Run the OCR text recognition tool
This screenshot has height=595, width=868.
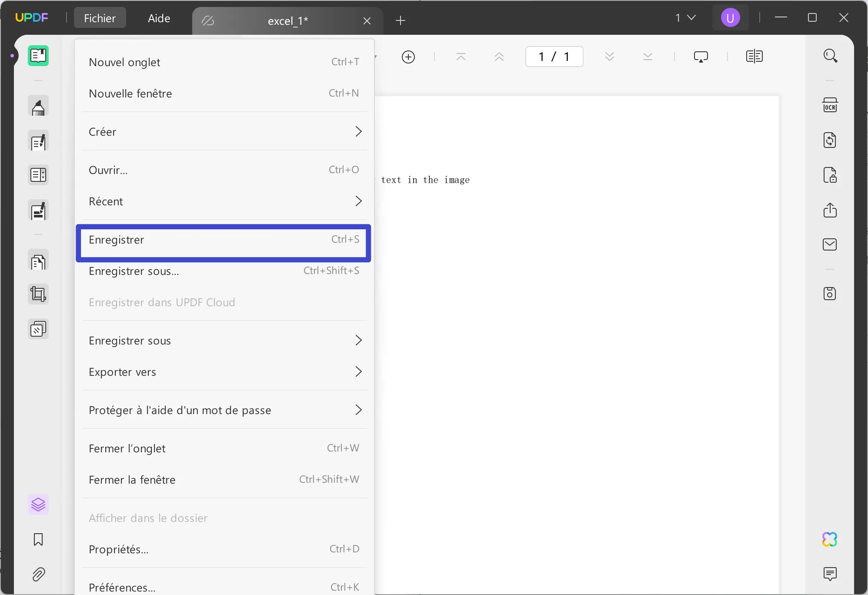click(x=830, y=105)
